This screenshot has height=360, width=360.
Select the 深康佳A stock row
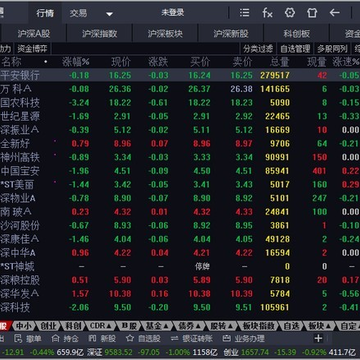pos(180,239)
